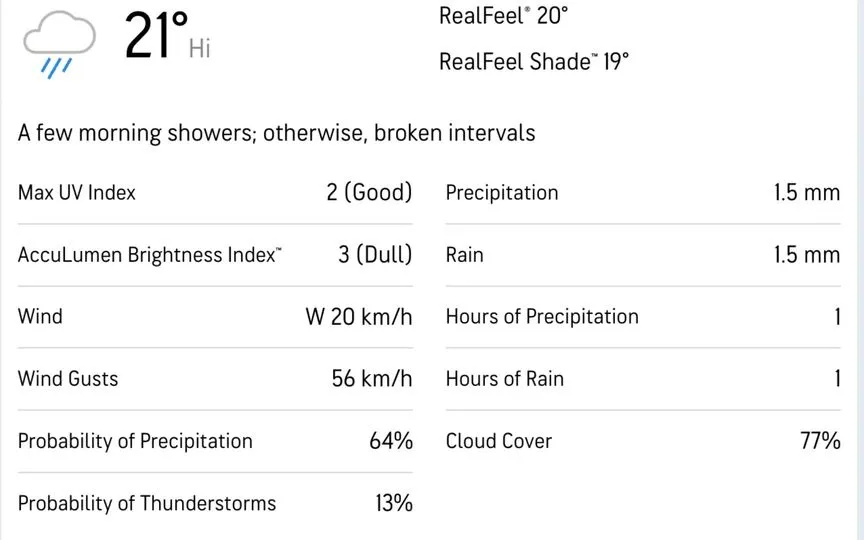The image size is (864, 540).
Task: Click the W 20 km/h wind value
Action: click(359, 317)
